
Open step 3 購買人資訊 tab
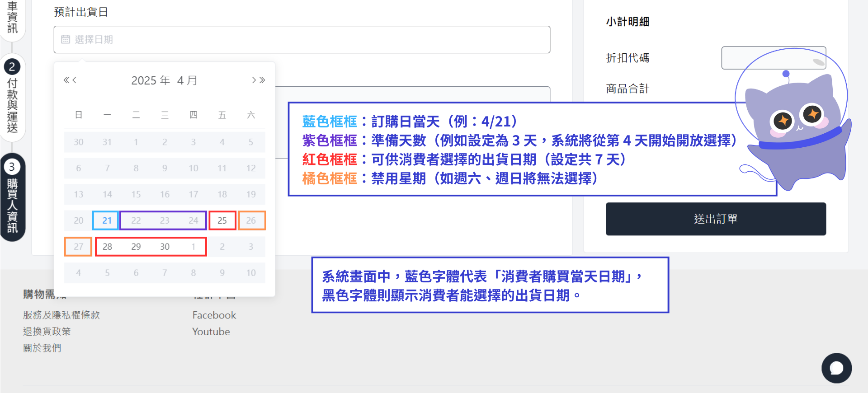(x=12, y=197)
